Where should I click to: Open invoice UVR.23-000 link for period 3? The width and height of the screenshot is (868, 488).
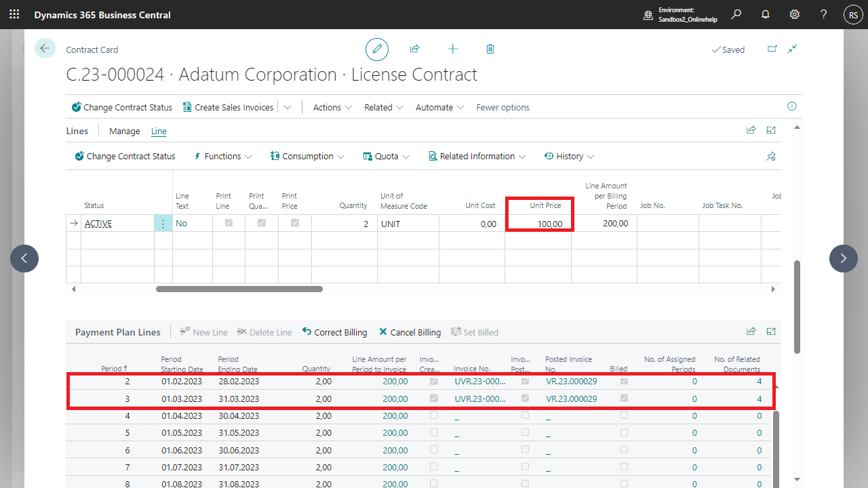[x=480, y=399]
